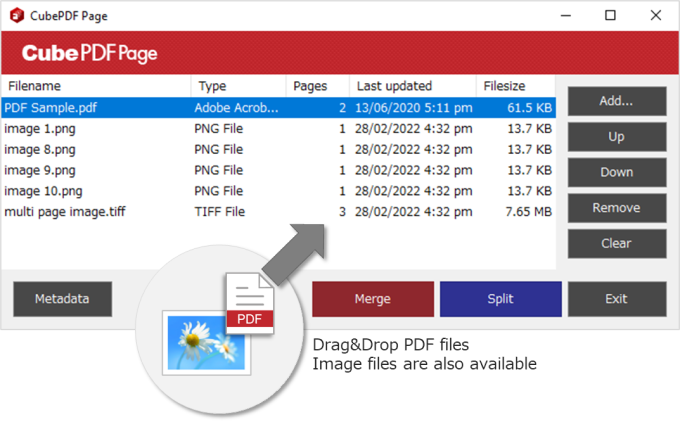Click the 13.7 KB size of image 1.png
680x422 pixels.
tap(530, 128)
